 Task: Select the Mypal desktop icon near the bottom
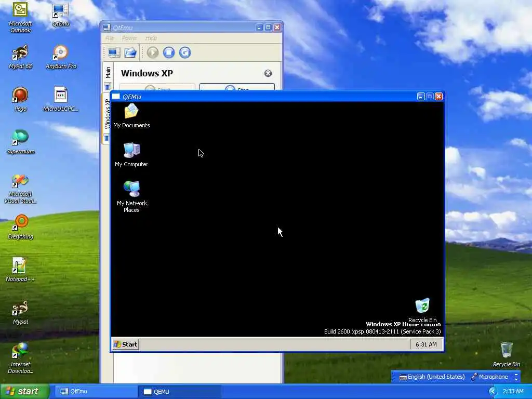pyautogui.click(x=20, y=312)
